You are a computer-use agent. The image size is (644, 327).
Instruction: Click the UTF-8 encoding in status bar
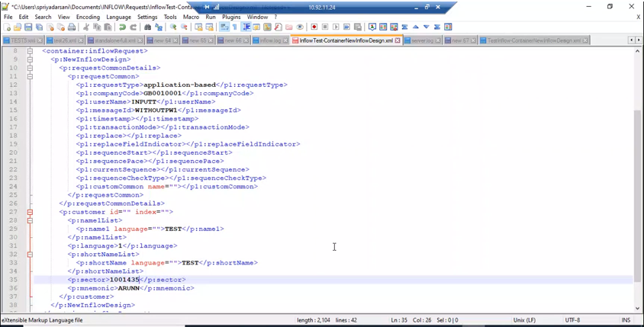[572, 320]
